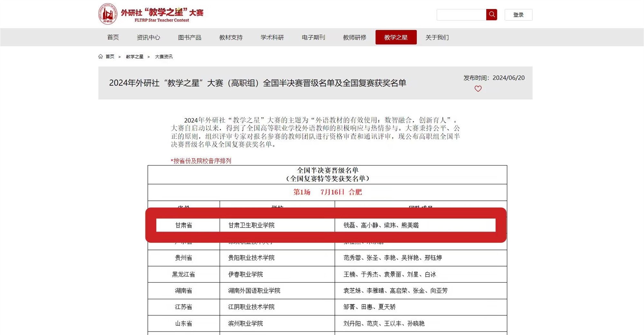The height and width of the screenshot is (335, 644).
Task: Open the 电子期刊 menu item
Action: pyautogui.click(x=313, y=37)
